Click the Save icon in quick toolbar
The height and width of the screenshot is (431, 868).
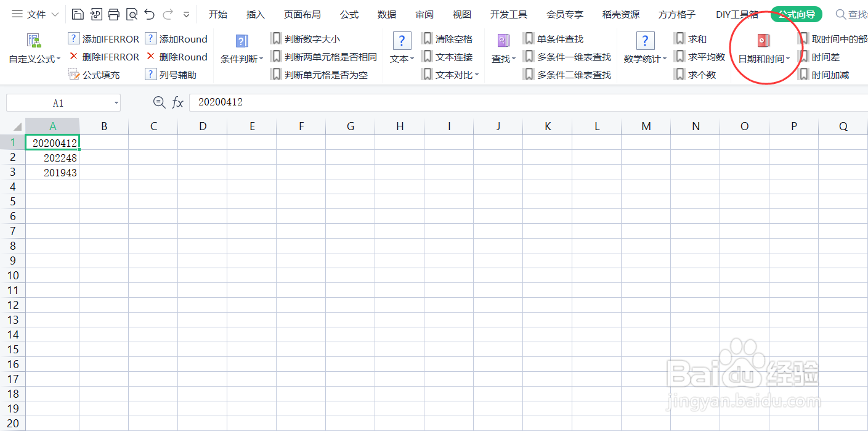[78, 14]
